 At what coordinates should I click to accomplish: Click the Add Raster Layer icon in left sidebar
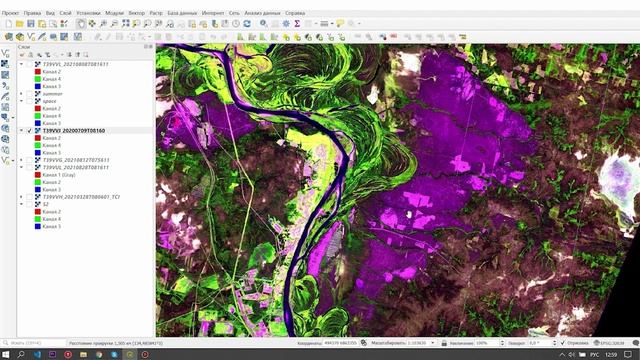(x=5, y=64)
